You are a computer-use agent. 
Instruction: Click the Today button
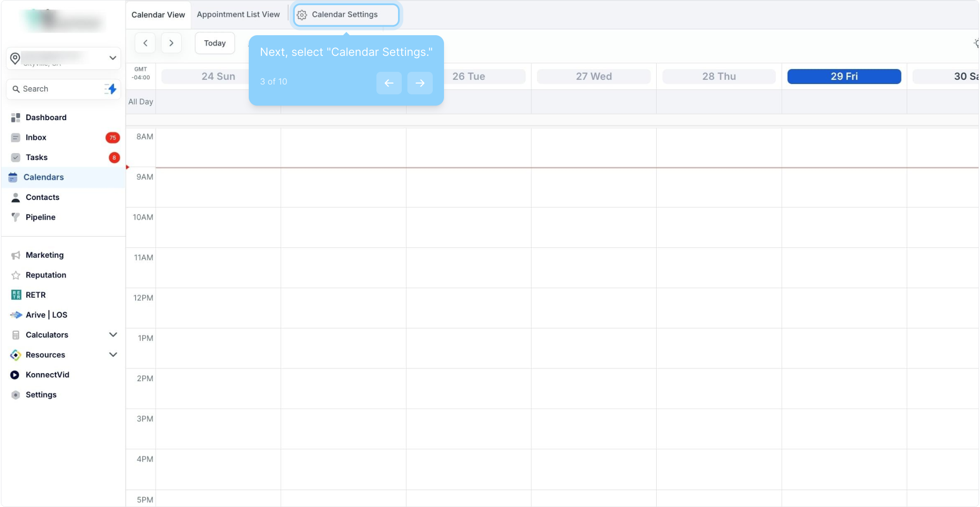214,43
